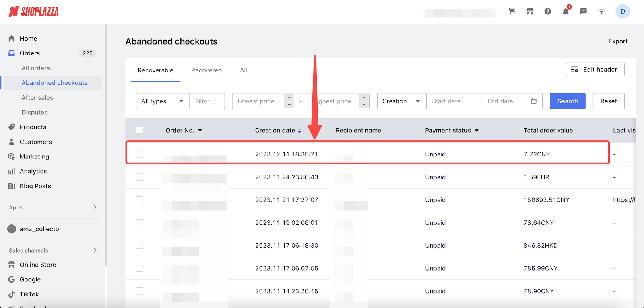644x308 pixels.
Task: Open the storefront icon in header
Action: click(x=530, y=12)
